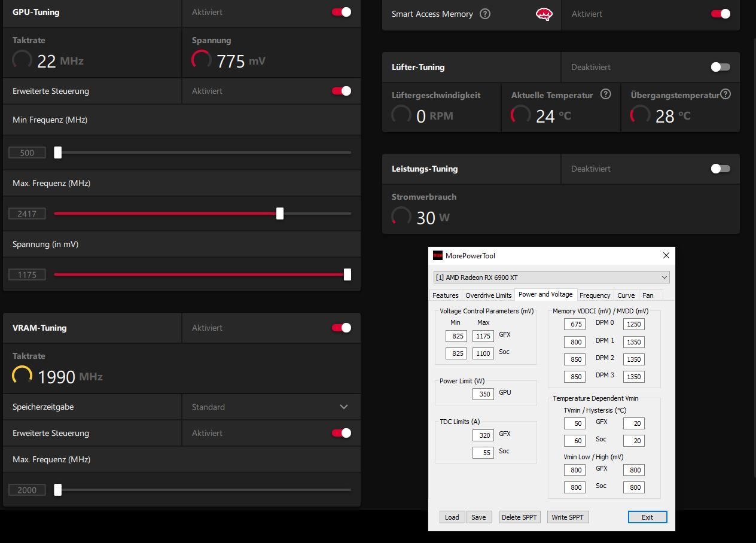Click the Spannung 1175 value box

27,274
